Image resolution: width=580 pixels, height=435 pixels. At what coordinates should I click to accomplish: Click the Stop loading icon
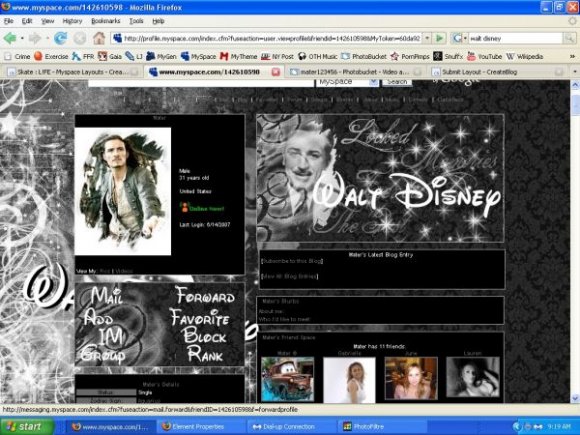point(79,38)
